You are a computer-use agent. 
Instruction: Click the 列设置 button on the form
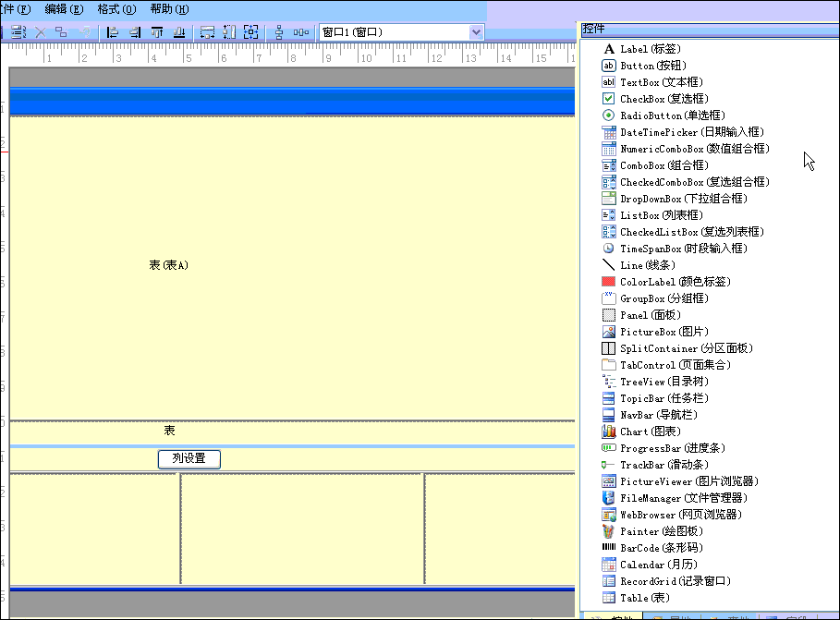coord(189,458)
